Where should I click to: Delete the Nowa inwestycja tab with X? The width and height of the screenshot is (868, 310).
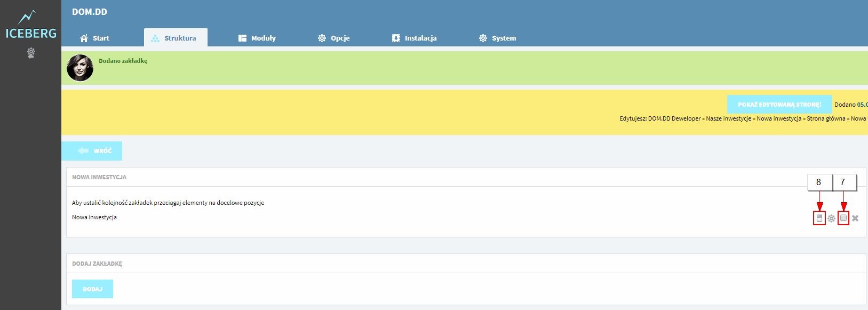[x=855, y=218]
